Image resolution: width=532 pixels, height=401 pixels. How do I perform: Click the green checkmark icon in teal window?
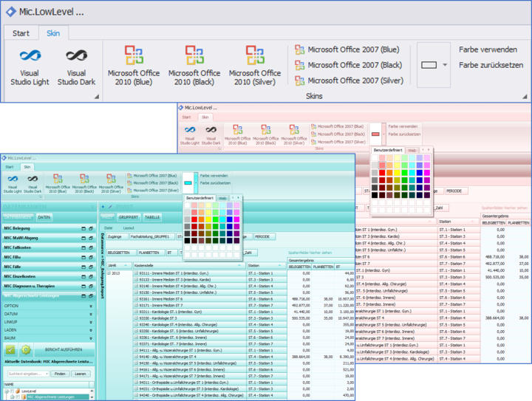tap(10, 349)
